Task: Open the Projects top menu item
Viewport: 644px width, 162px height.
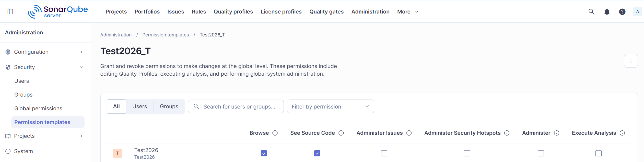Action: point(116,12)
